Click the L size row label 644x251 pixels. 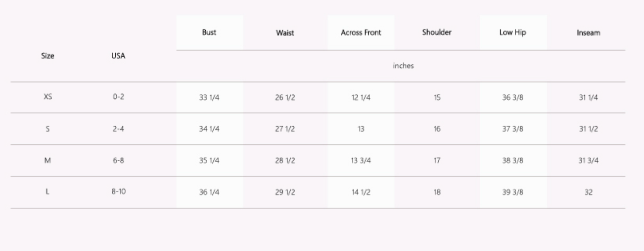coord(47,192)
